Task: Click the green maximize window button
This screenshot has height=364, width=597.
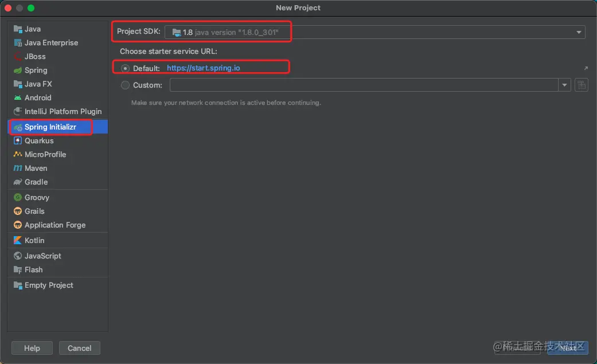Action: 31,8
